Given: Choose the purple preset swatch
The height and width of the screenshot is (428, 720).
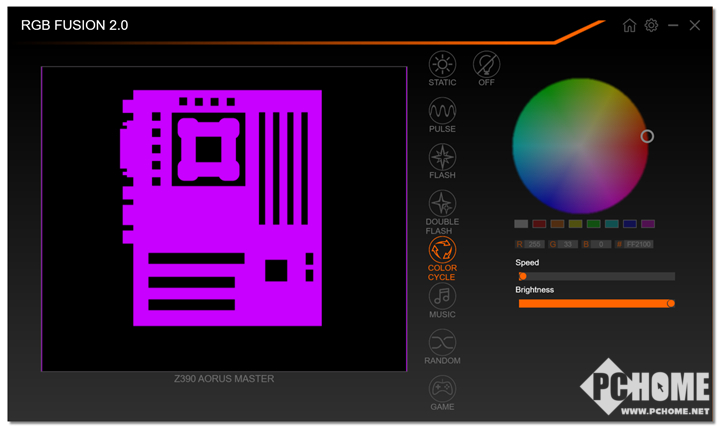Looking at the screenshot, I should 648,224.
